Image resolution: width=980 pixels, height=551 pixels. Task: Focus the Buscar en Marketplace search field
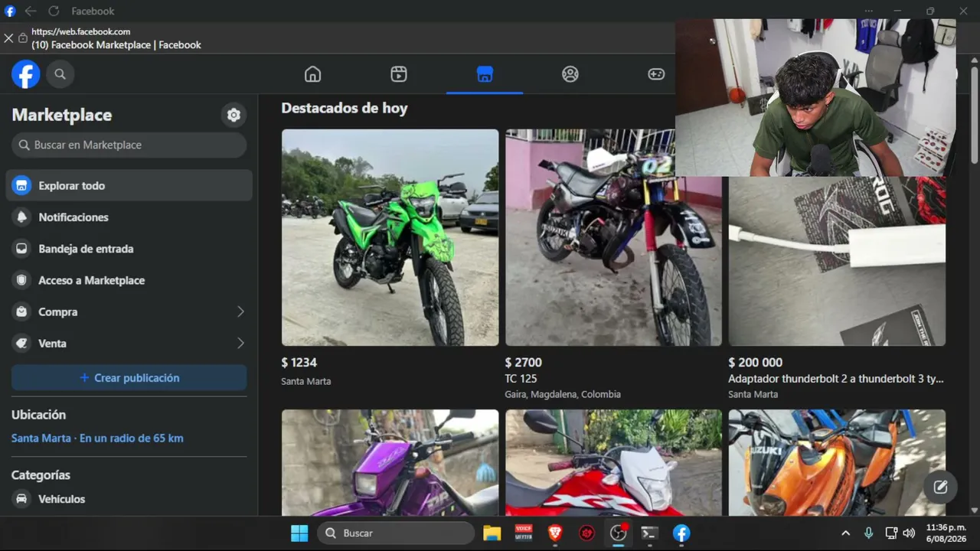(x=129, y=145)
